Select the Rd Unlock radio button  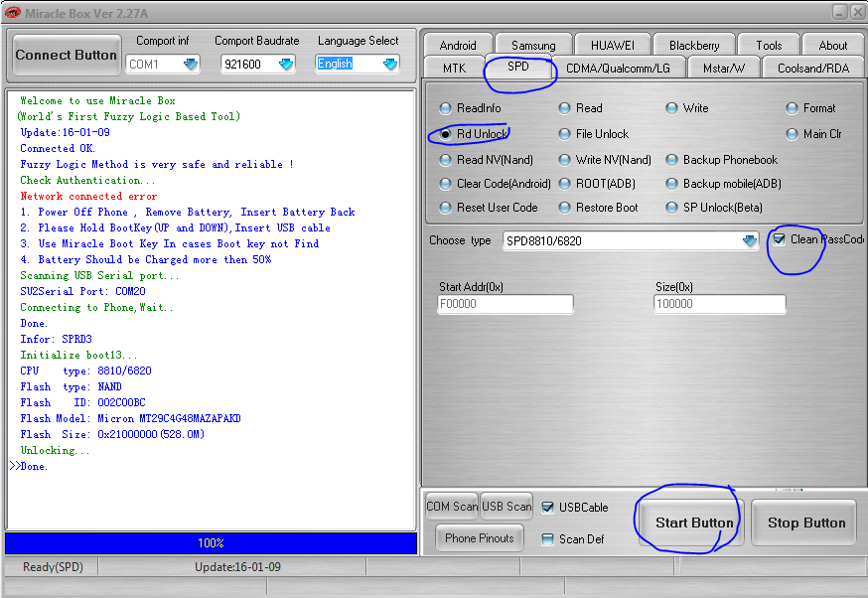[x=445, y=134]
